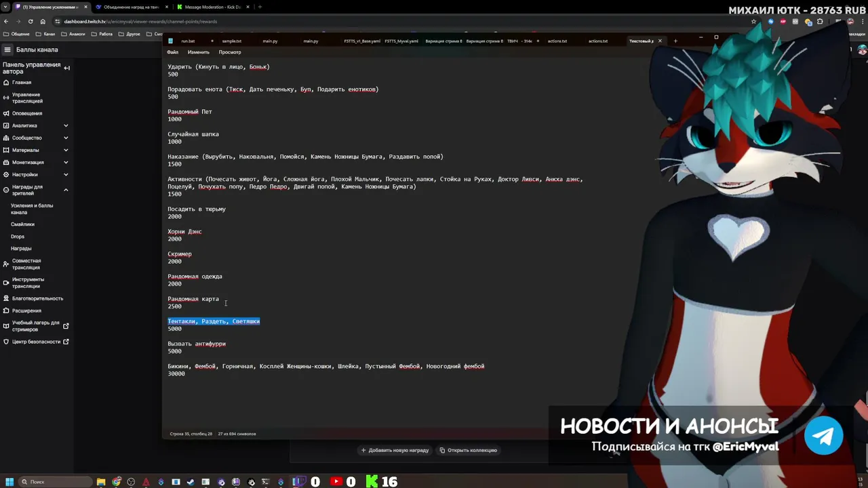Switch to sample.txt Notepad tab
The height and width of the screenshot is (488, 868).
[231, 41]
